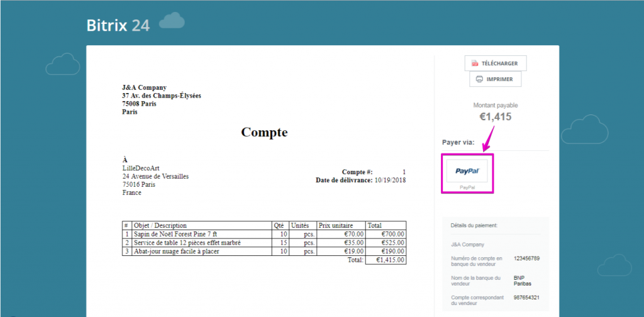The image size is (644, 317).
Task: Click '24 Avenue de Versailles' address line
Action: pos(156,177)
